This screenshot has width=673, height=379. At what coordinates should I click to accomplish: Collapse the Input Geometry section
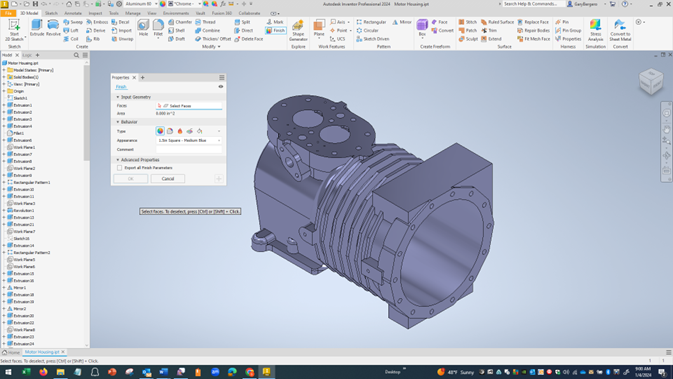(x=118, y=97)
